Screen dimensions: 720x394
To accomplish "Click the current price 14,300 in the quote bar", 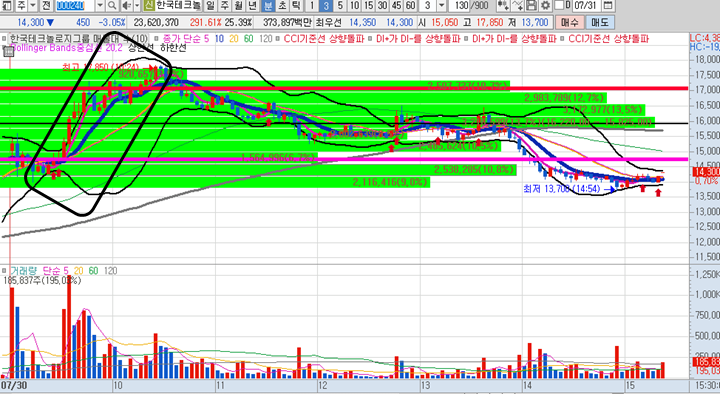I will coord(31,22).
